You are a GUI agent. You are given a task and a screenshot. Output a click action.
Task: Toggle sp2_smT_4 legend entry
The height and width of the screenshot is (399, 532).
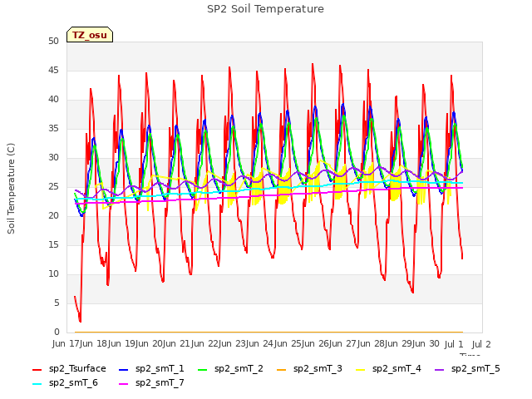388,368
